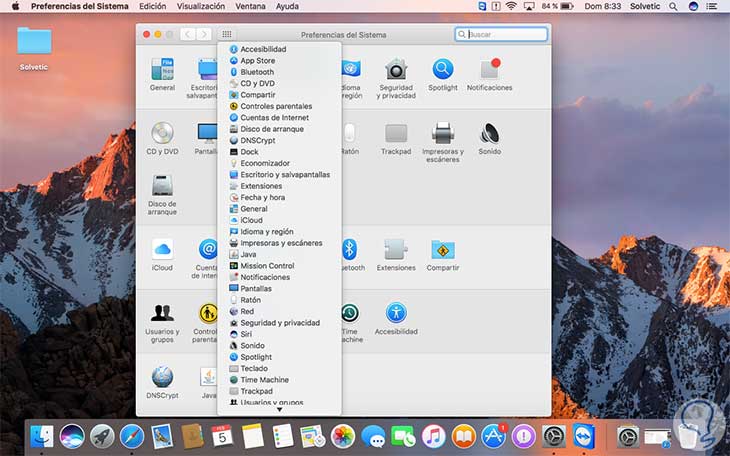Click Show All grid button in toolbar

227,34
